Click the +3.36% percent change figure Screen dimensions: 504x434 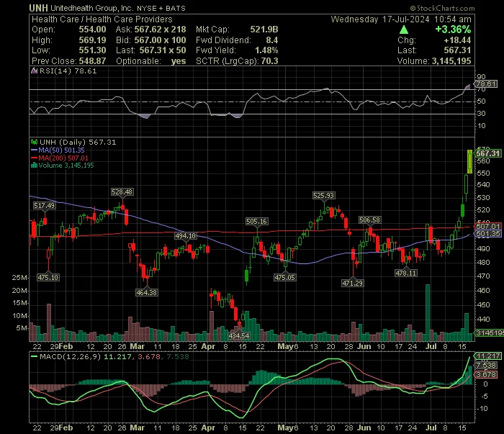click(x=453, y=30)
